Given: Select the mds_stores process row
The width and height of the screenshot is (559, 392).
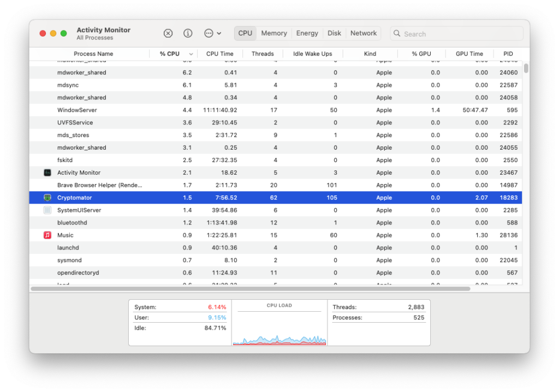Looking at the screenshot, I should (276, 135).
